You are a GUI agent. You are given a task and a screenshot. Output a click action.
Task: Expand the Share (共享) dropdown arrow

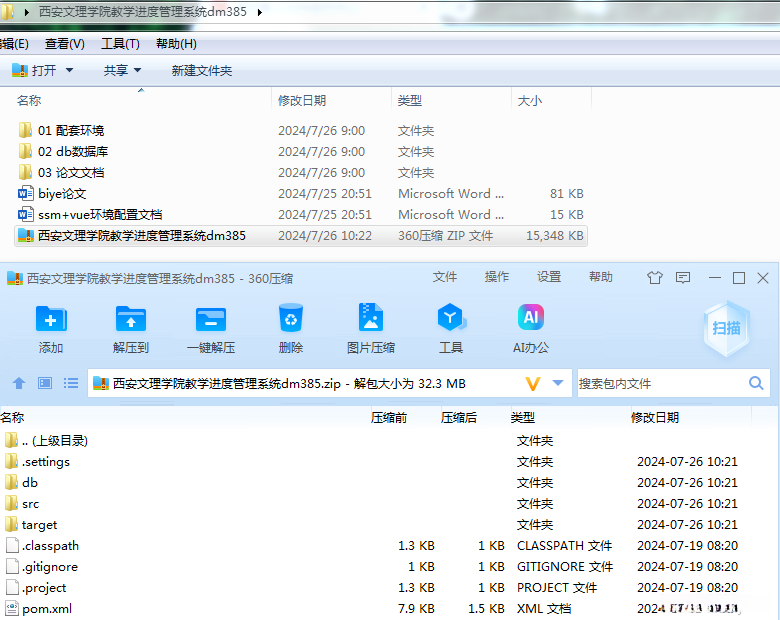coord(138,70)
